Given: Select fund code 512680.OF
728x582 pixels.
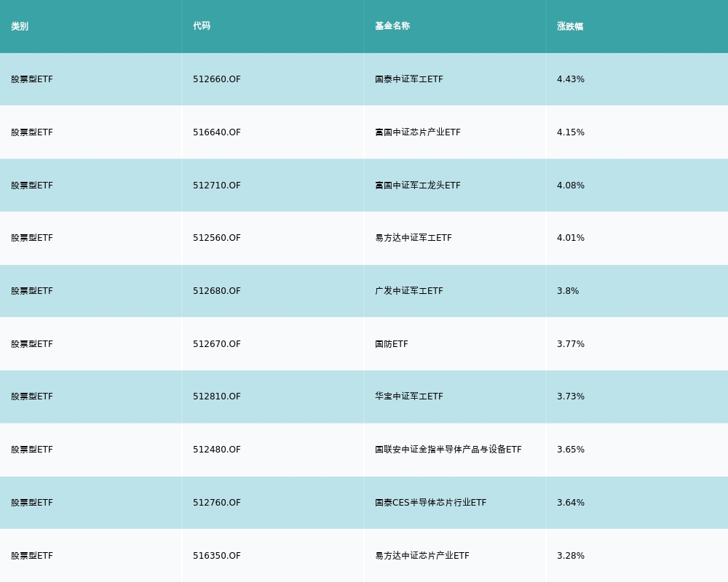Looking at the screenshot, I should tap(217, 291).
